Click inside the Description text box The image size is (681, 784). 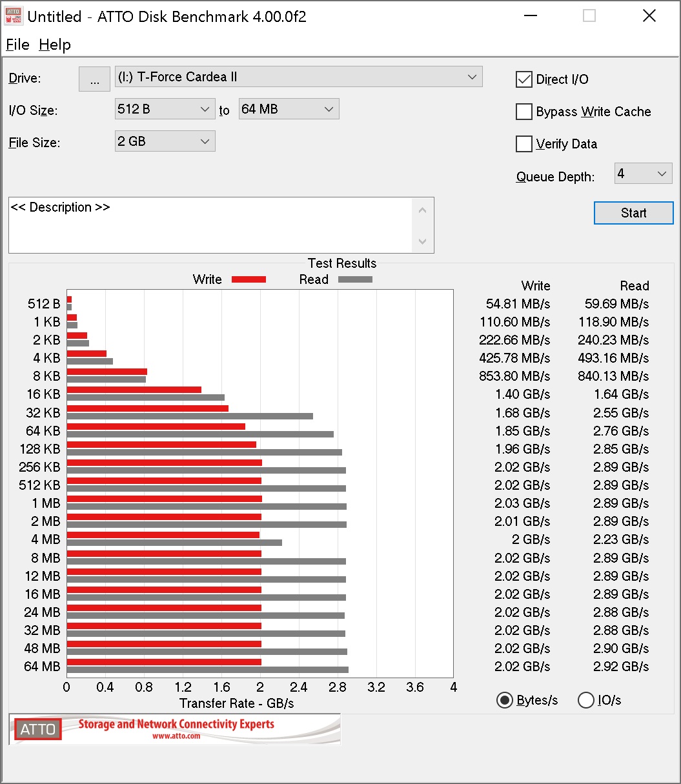point(210,225)
